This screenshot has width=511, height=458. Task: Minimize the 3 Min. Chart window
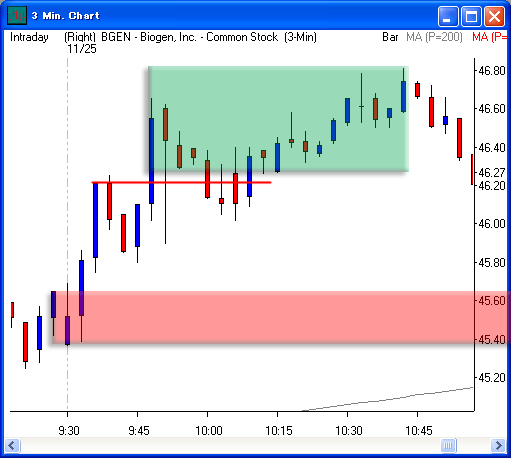(448, 16)
